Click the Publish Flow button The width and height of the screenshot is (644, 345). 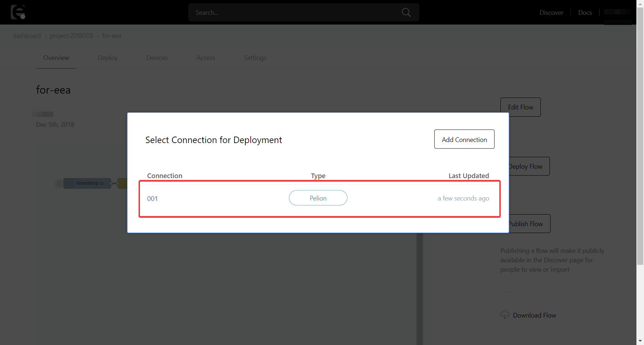click(x=525, y=224)
